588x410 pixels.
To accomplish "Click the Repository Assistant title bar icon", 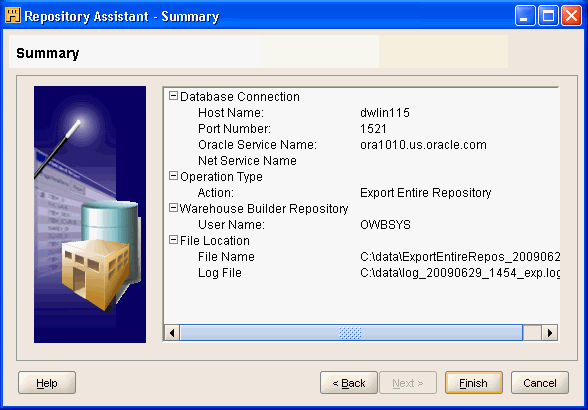I will [13, 16].
